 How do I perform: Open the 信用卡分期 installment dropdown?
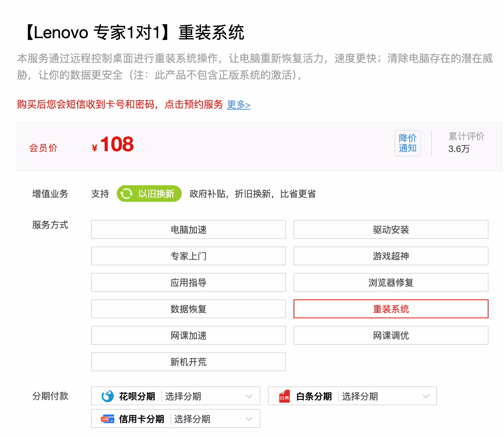click(x=176, y=418)
